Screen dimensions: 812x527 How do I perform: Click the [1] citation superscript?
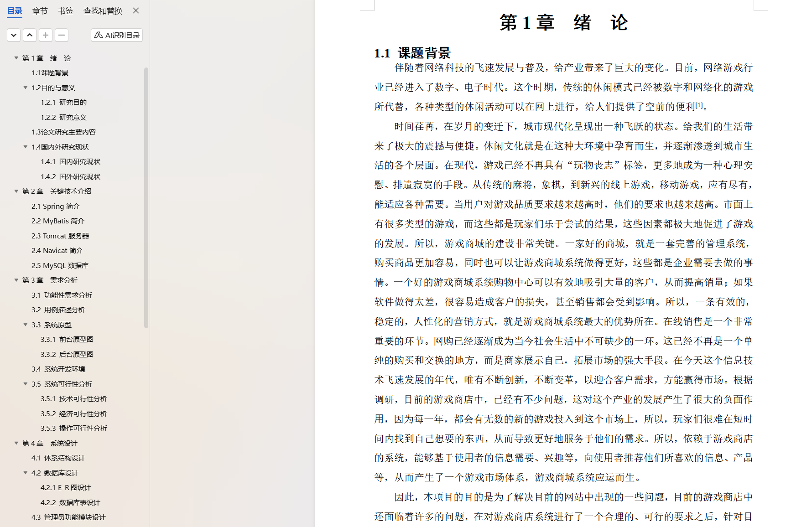click(699, 104)
